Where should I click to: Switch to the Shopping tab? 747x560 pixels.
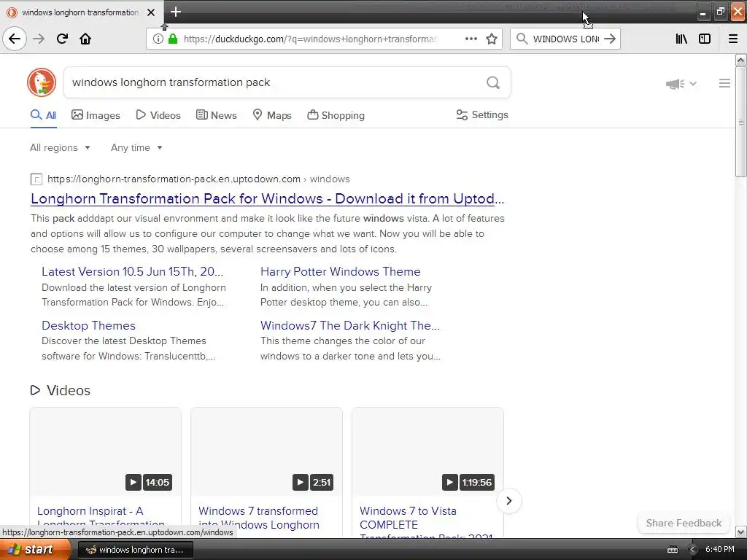pyautogui.click(x=336, y=115)
